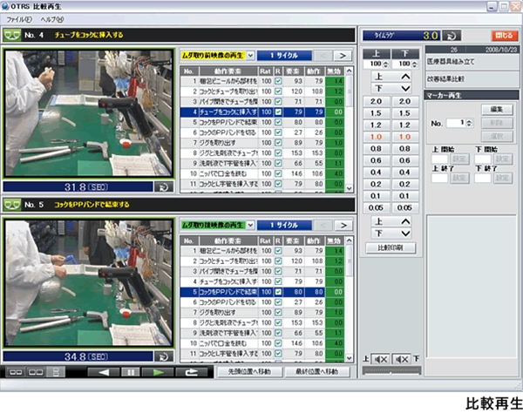
Task: Toggle R checkbox for upper row 2 コックとチューブ
Action: (x=278, y=91)
